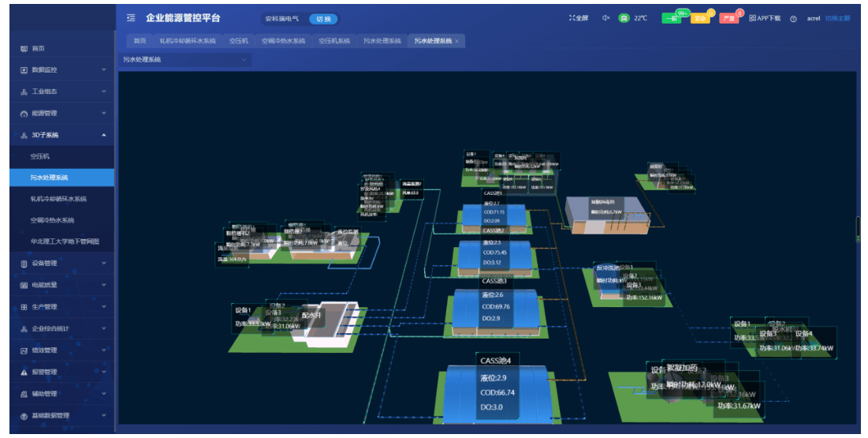The width and height of the screenshot is (868, 438).
Task: Select 轧机冷却循环水系统 in the sidebar
Action: (62, 199)
